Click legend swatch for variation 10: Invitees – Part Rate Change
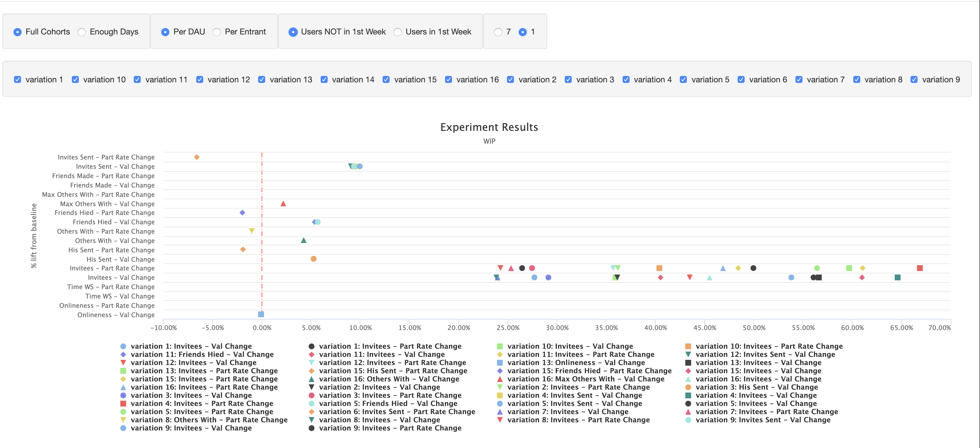 click(688, 346)
